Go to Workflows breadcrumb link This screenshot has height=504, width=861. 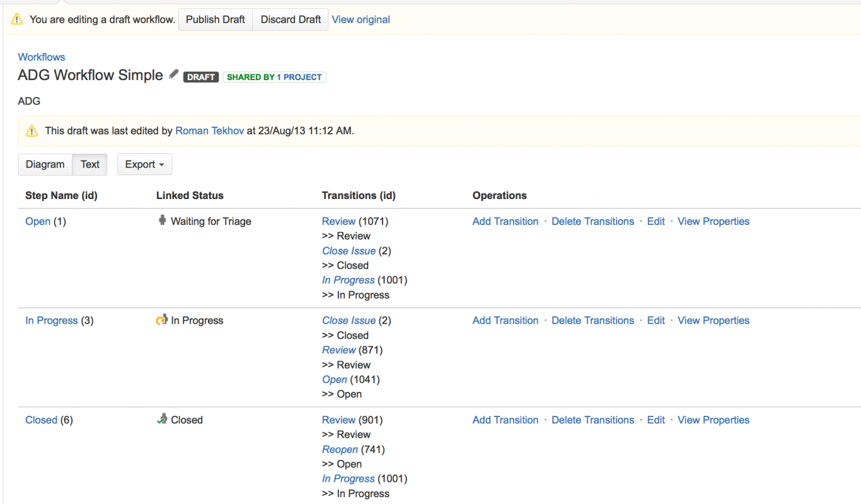click(42, 57)
